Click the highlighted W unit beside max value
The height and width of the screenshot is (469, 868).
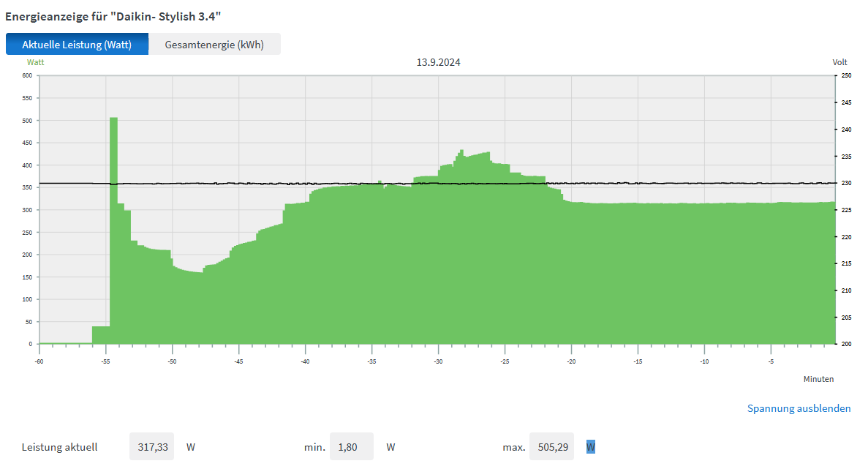[x=591, y=446]
